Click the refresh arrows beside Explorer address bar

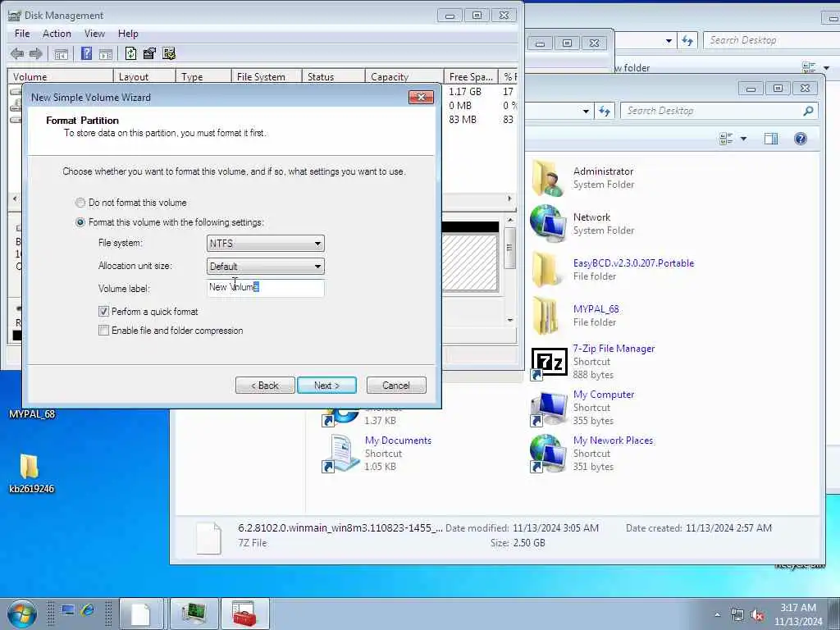coord(605,111)
